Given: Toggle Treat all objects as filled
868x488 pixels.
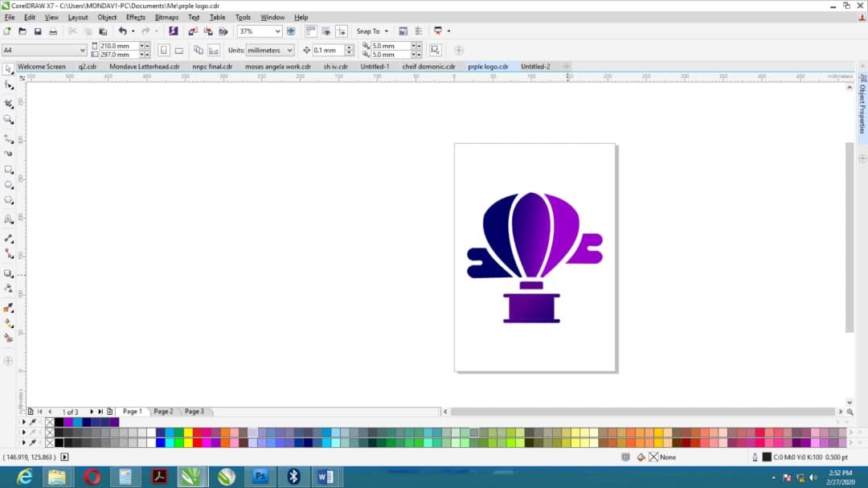Looking at the screenshot, I should 436,51.
